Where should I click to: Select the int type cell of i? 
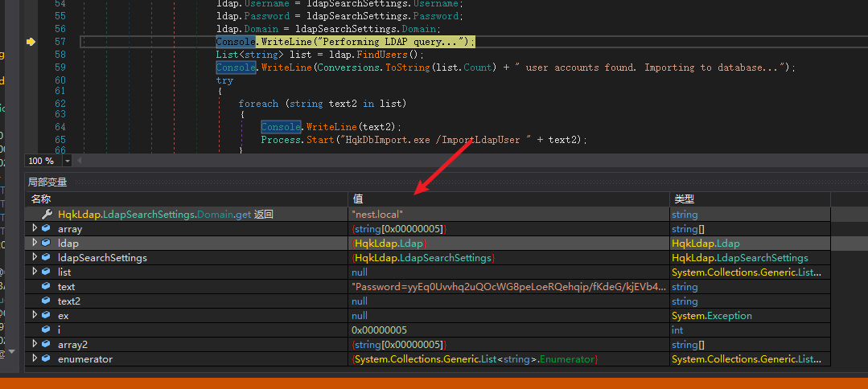750,330
